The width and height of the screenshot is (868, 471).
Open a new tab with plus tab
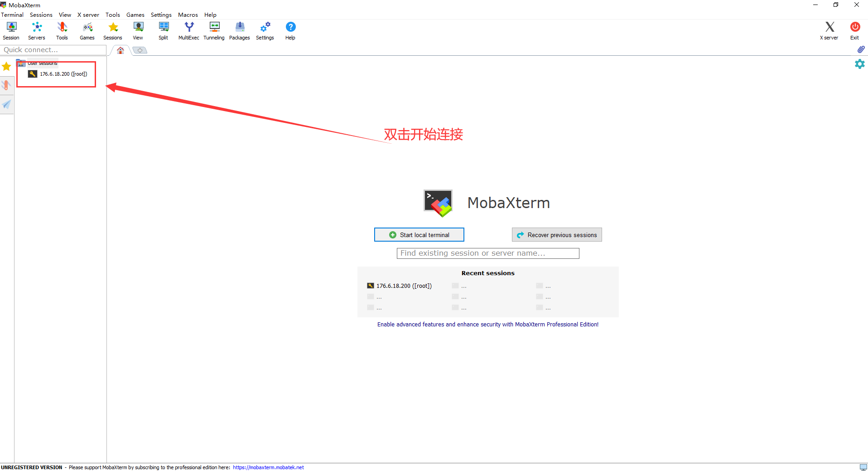coord(140,50)
